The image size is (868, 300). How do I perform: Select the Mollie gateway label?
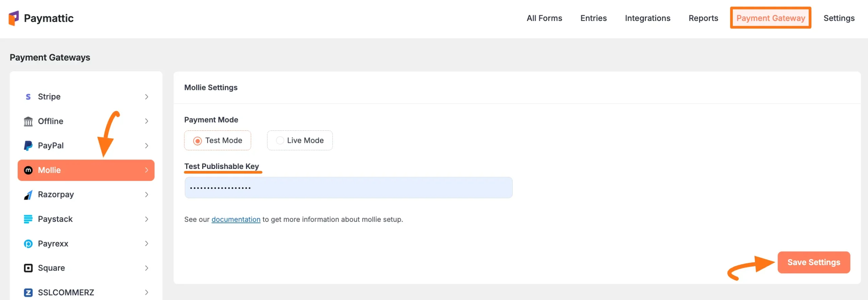[49, 170]
